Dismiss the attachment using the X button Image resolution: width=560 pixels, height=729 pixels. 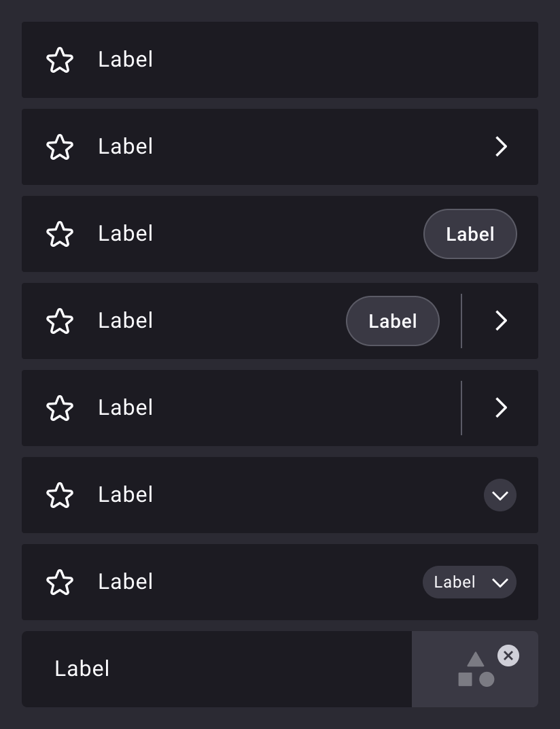(508, 656)
